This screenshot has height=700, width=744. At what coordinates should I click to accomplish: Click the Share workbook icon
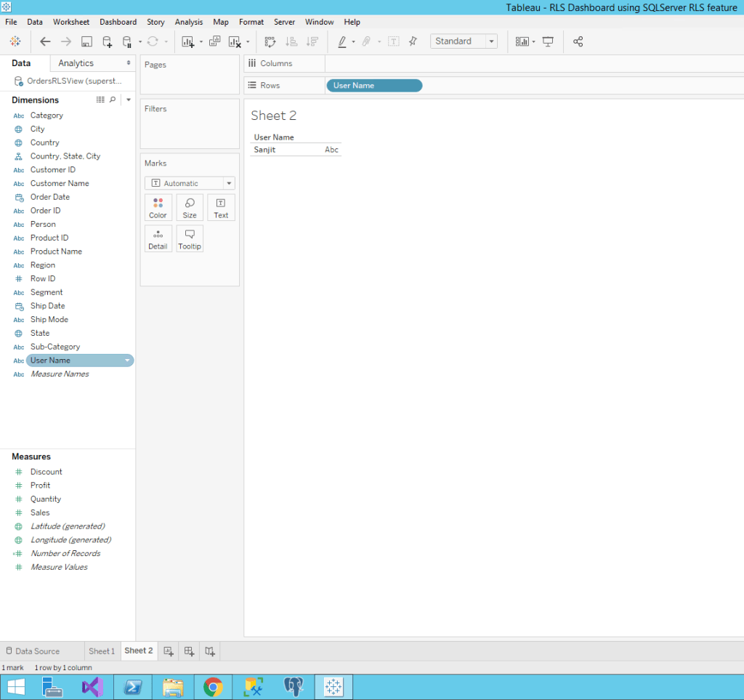[x=578, y=42]
